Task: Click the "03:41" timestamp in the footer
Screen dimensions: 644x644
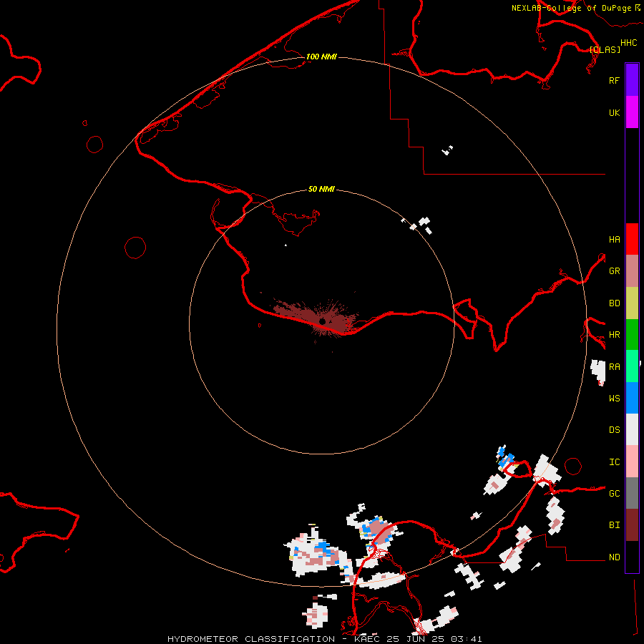Action: 466,639
